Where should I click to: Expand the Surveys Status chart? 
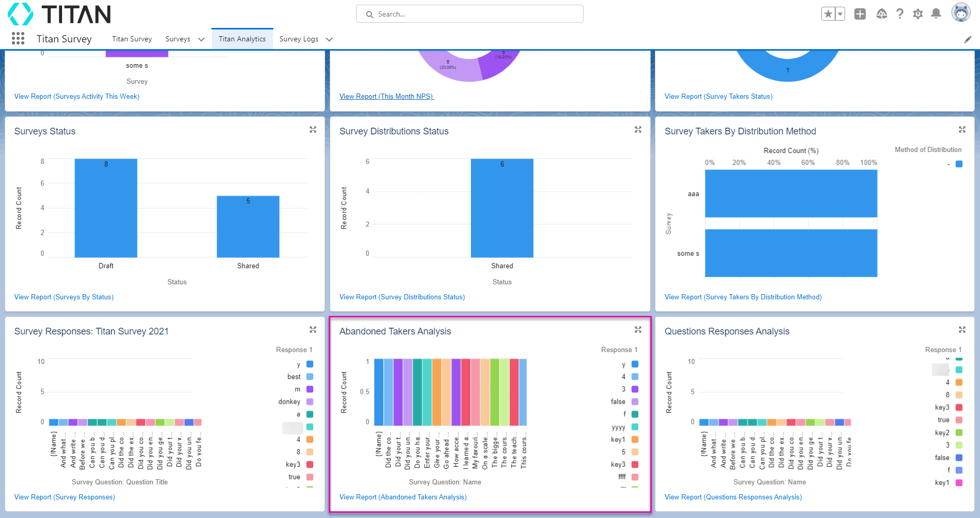point(313,130)
